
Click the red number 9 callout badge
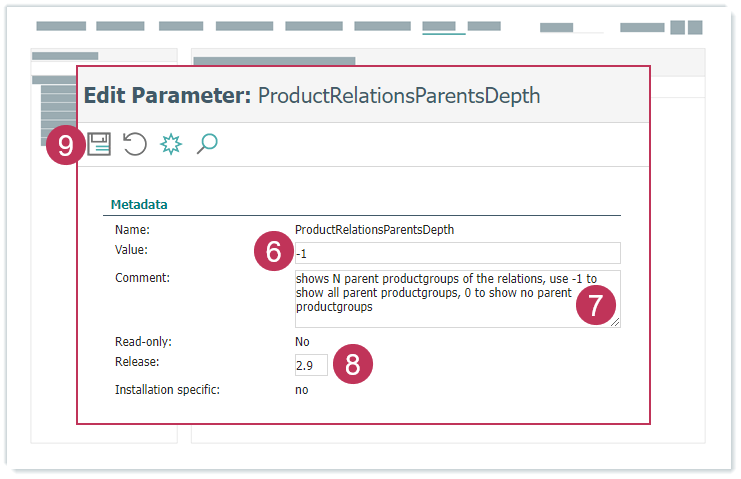pyautogui.click(x=66, y=145)
